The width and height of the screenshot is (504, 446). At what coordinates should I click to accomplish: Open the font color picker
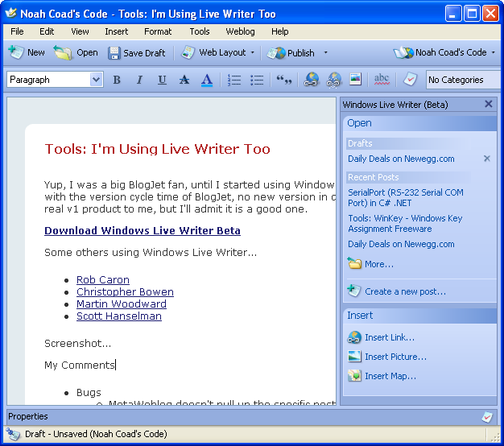point(207,80)
